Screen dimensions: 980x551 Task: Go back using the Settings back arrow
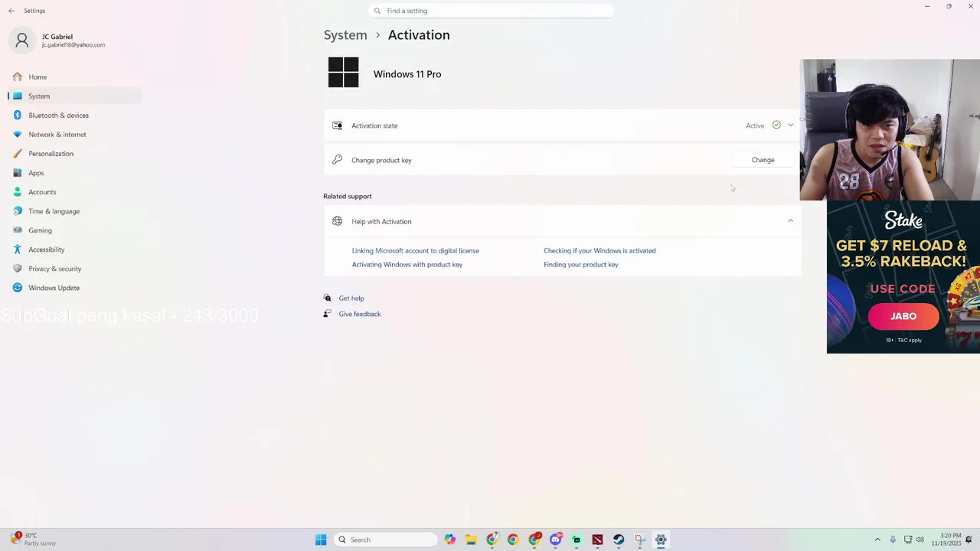coord(11,11)
